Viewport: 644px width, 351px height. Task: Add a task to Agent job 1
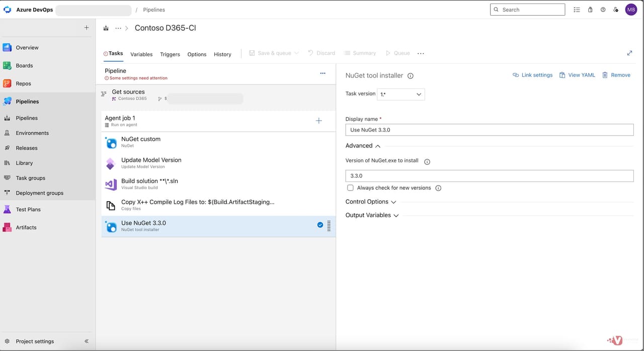point(318,121)
